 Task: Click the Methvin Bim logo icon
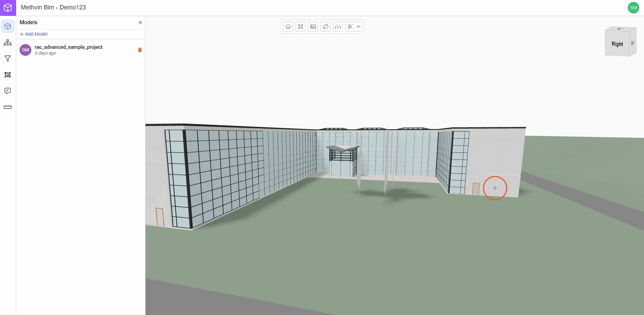(8, 8)
